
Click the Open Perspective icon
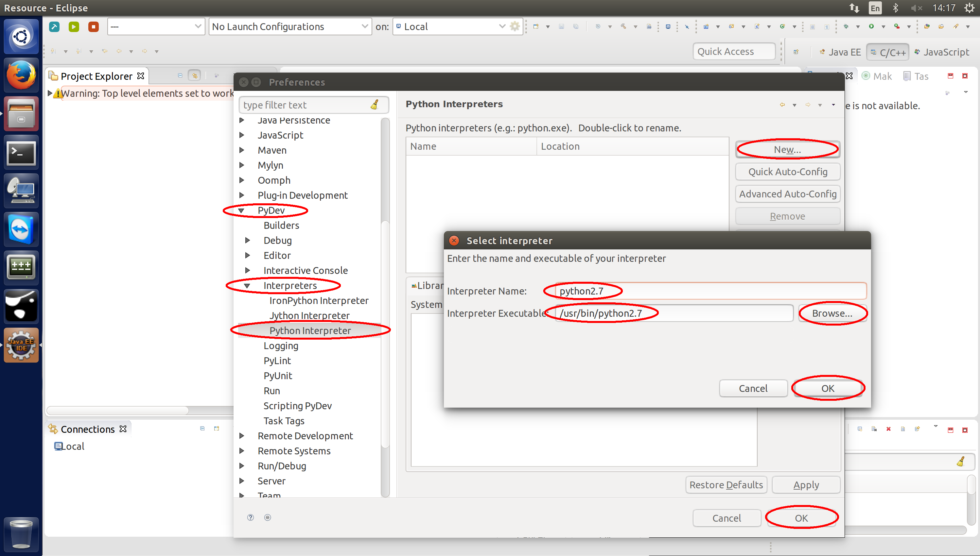[x=796, y=52]
